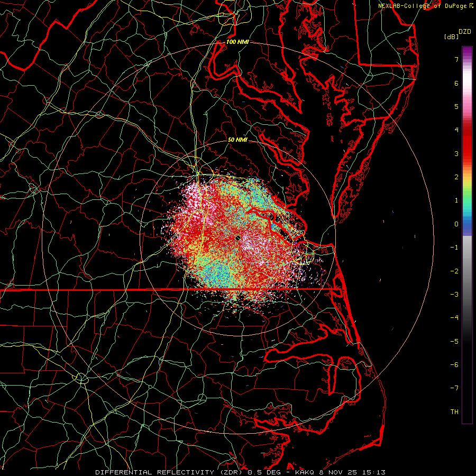Click the DZD color scale title
This screenshot has height=476, width=476.
(464, 32)
